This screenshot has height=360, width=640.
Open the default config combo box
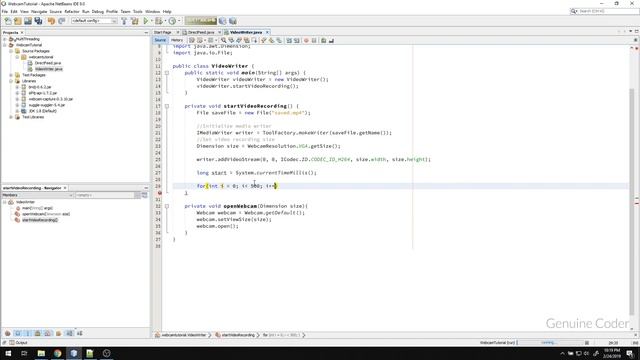coord(94,21)
